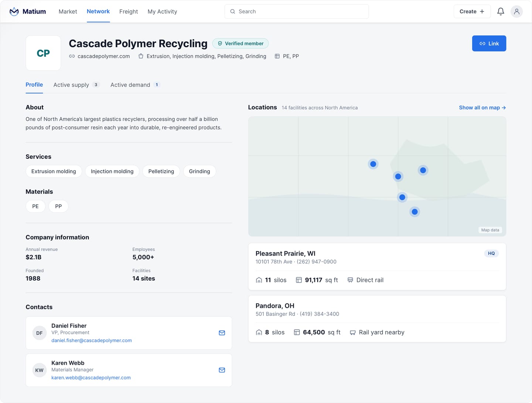Switch to the Active supply tab
The image size is (532, 403).
coord(76,85)
